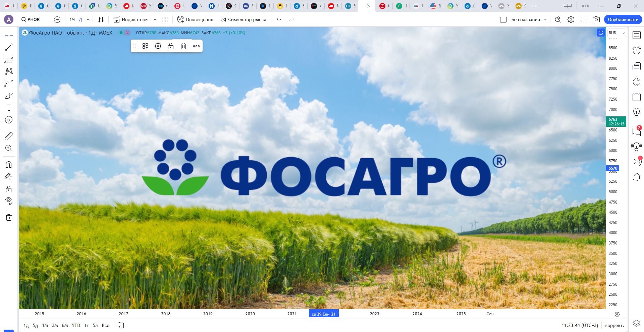This screenshot has width=644, height=332.
Task: Select the ruler measure tool
Action: [x=9, y=136]
